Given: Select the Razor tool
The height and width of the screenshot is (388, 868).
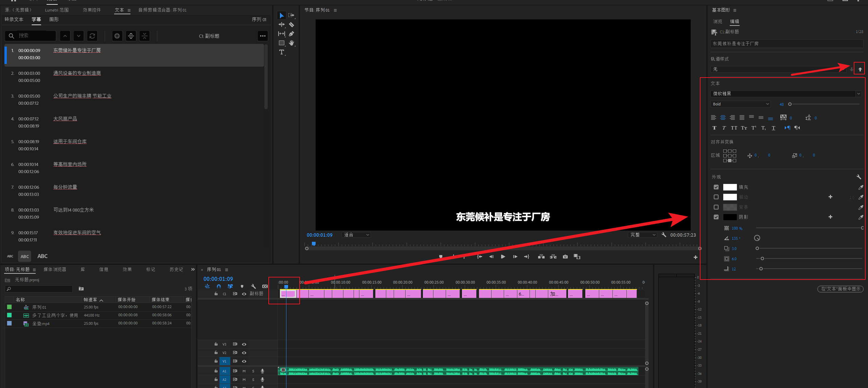Looking at the screenshot, I should (x=291, y=24).
